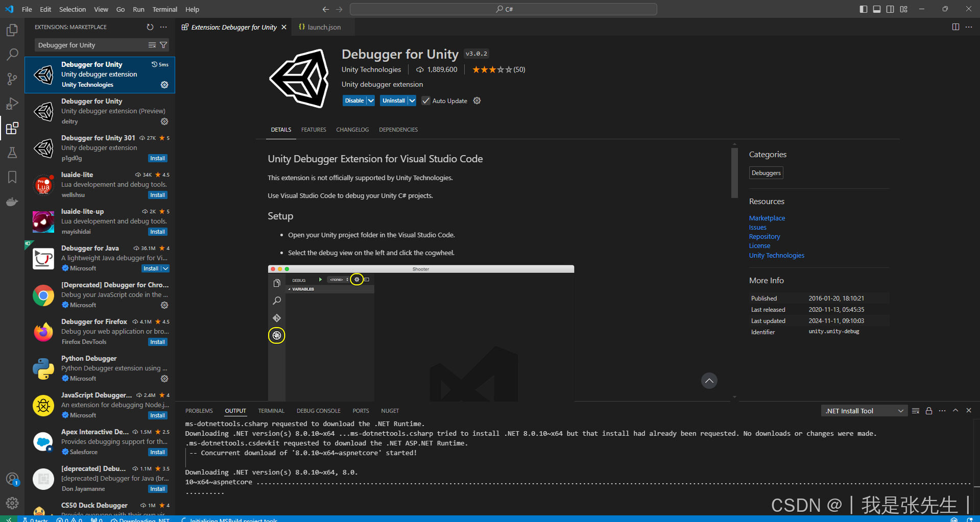980x522 pixels.
Task: Toggle bottom Panel visibility in title bar
Action: point(877,9)
